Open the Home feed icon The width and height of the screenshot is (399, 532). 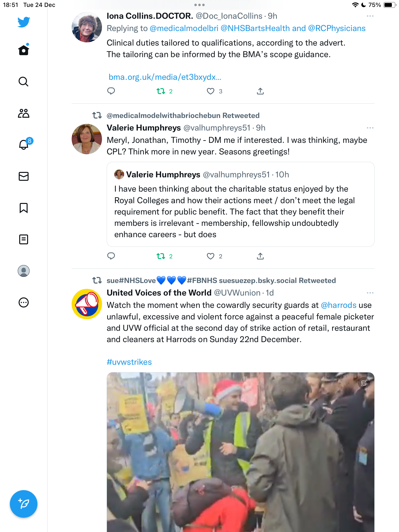point(24,50)
